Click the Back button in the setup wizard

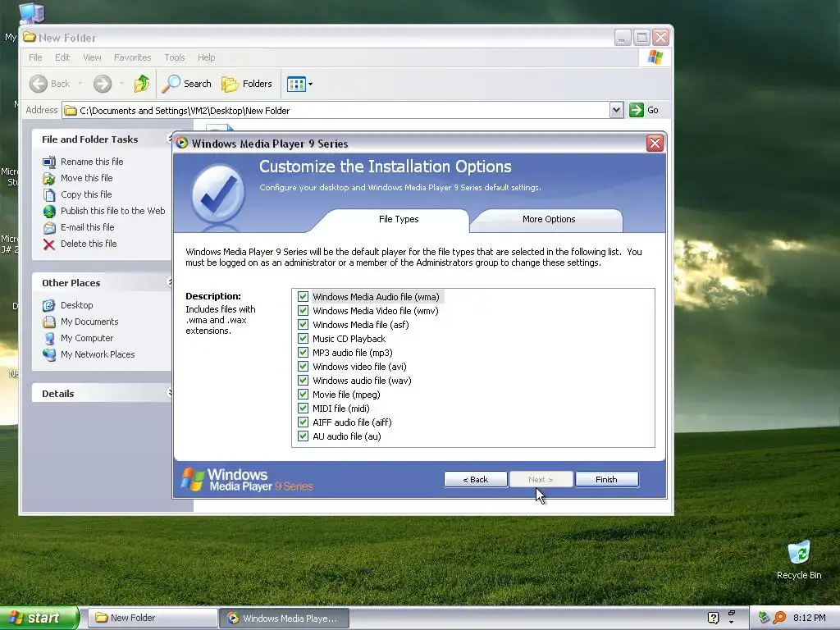click(475, 479)
